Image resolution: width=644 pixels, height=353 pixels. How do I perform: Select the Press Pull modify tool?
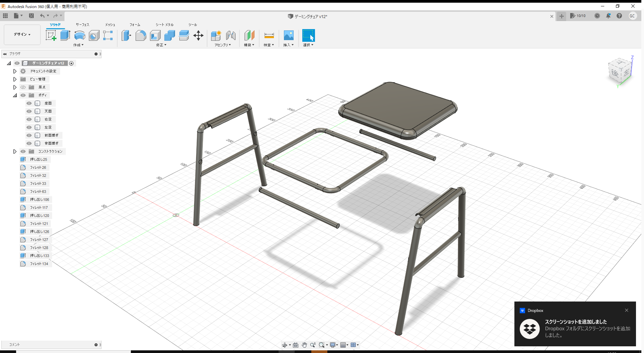tap(126, 35)
